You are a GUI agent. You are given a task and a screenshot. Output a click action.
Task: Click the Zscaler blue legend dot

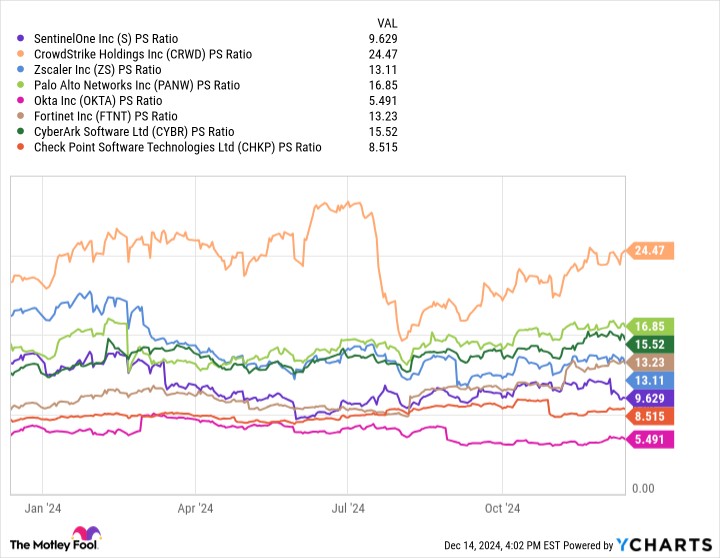pos(23,69)
